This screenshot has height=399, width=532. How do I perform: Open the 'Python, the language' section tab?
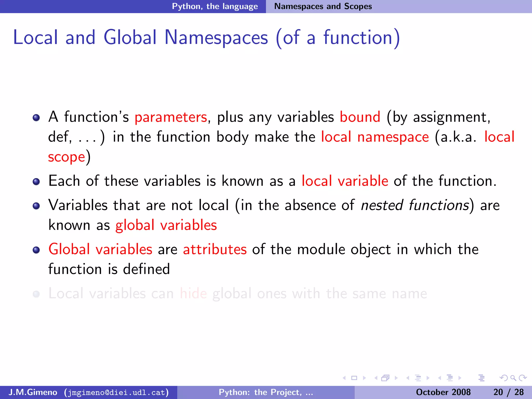[215, 6]
